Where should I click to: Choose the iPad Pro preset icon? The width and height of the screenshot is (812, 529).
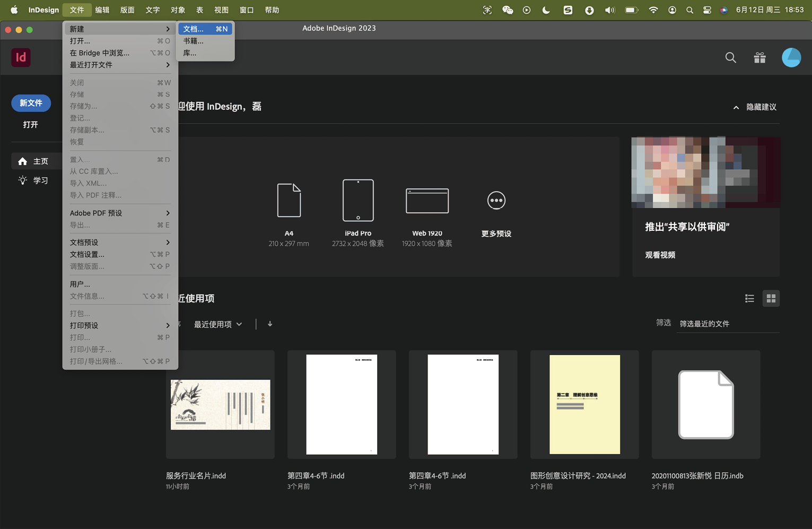(x=358, y=201)
